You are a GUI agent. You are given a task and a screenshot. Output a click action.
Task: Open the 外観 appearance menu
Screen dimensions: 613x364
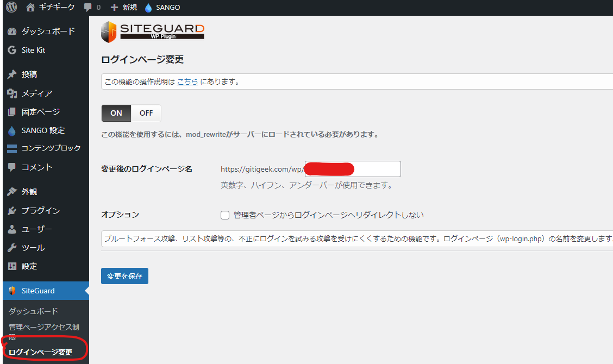(29, 191)
